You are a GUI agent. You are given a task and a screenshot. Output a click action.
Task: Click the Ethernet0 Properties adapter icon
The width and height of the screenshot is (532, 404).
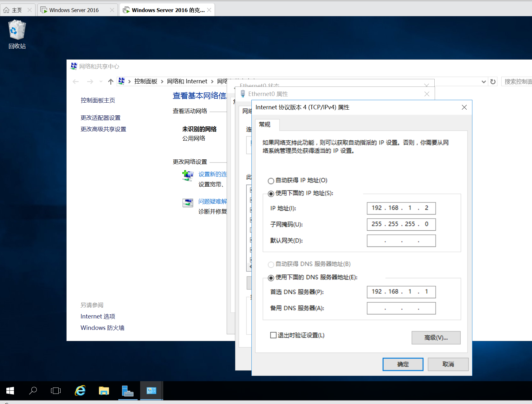click(243, 94)
